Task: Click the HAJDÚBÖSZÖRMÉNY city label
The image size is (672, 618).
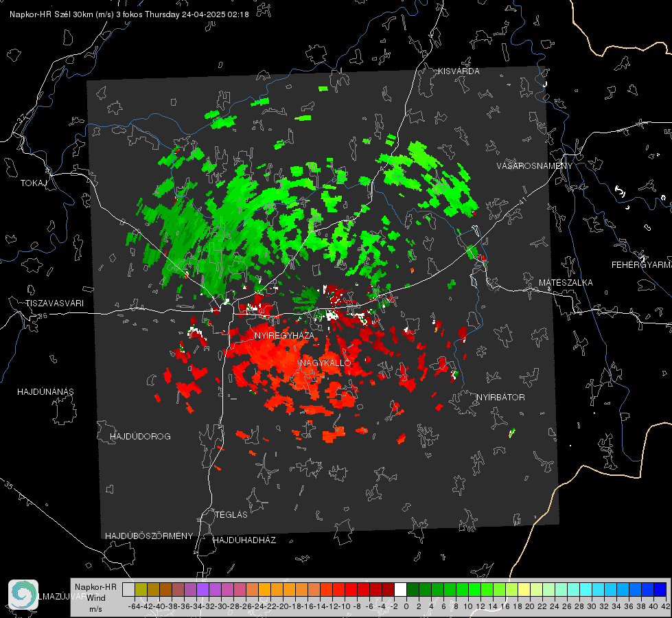Action: pyautogui.click(x=149, y=536)
